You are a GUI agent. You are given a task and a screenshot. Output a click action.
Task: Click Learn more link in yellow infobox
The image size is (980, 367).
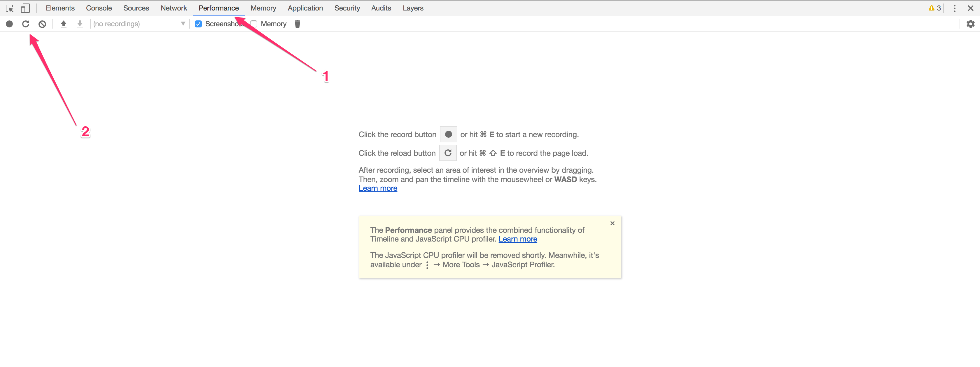[517, 239]
